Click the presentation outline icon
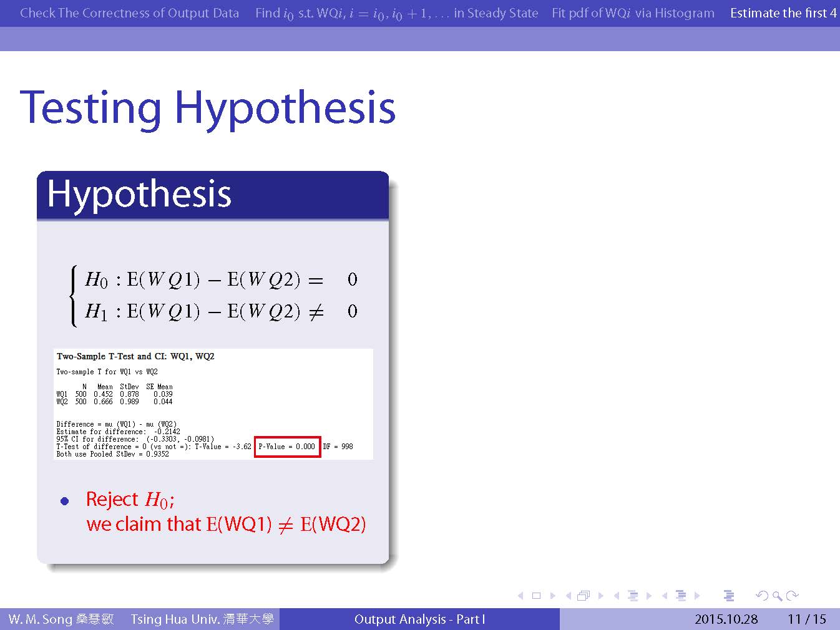Screen dimensions: 840x630 coord(728,596)
